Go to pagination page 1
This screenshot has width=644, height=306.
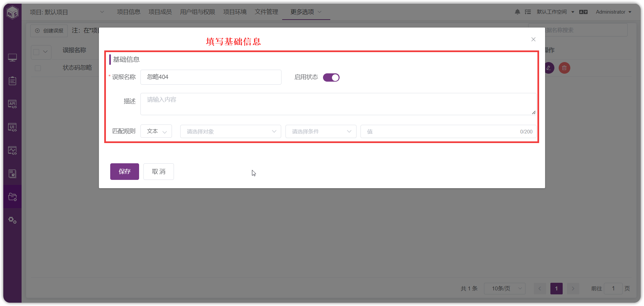(556, 288)
